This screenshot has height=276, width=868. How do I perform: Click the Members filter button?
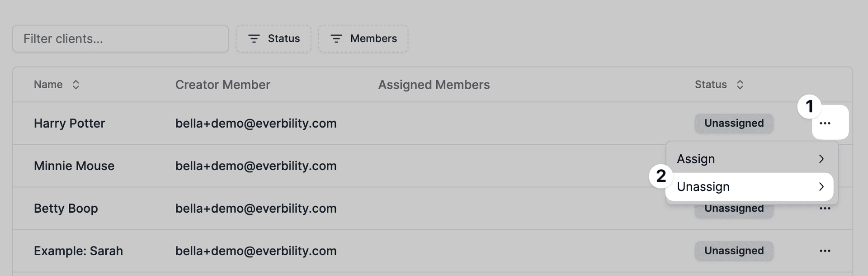click(x=363, y=38)
